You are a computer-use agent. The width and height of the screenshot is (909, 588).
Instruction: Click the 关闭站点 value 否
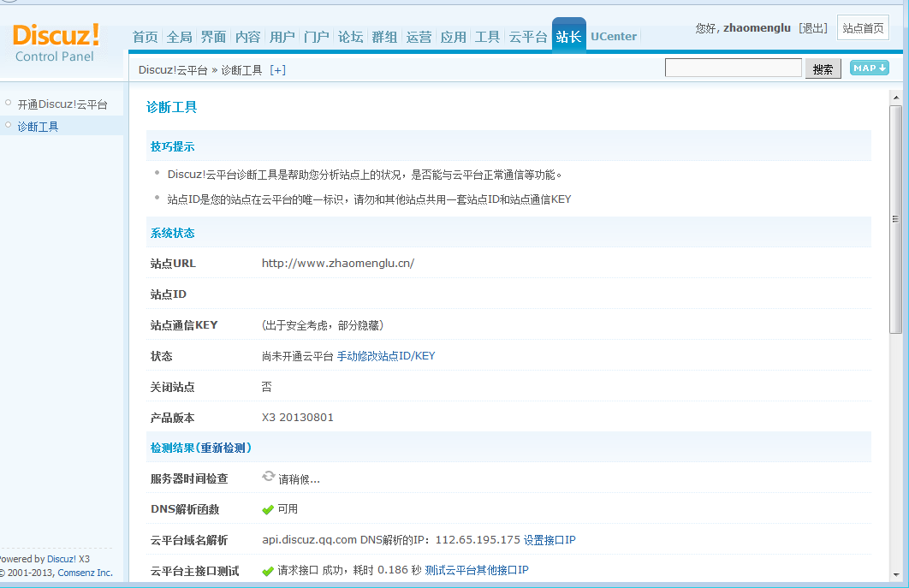pos(267,387)
